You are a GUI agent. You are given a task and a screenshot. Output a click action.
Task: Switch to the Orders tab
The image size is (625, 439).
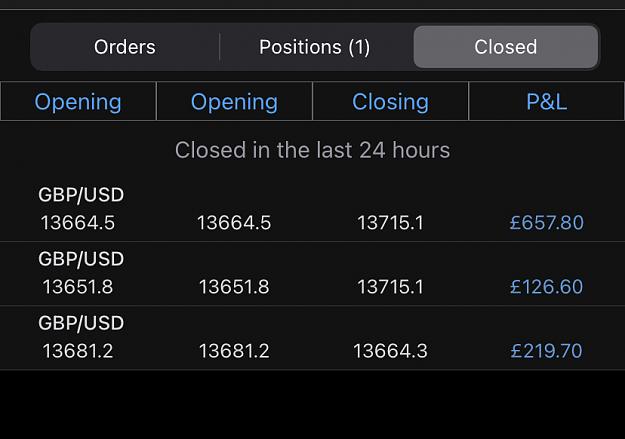(125, 47)
